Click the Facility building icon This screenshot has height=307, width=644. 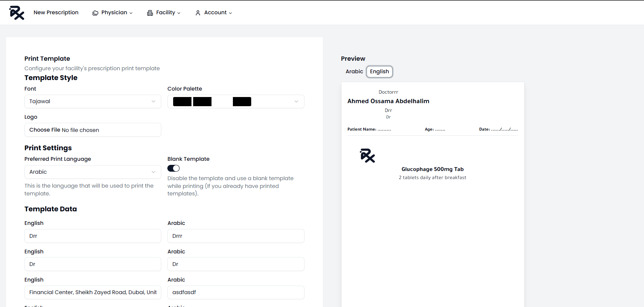coord(150,13)
